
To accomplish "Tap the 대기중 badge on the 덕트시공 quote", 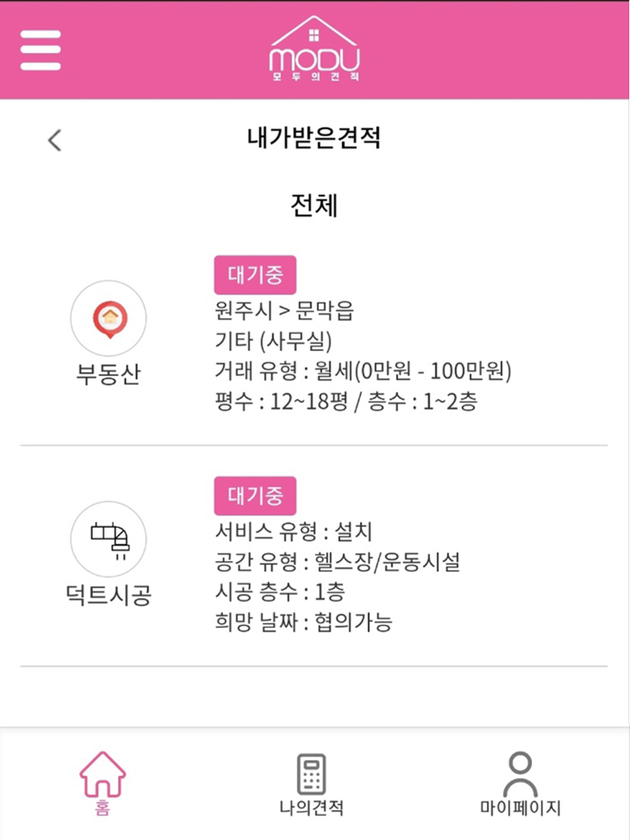I will click(255, 493).
